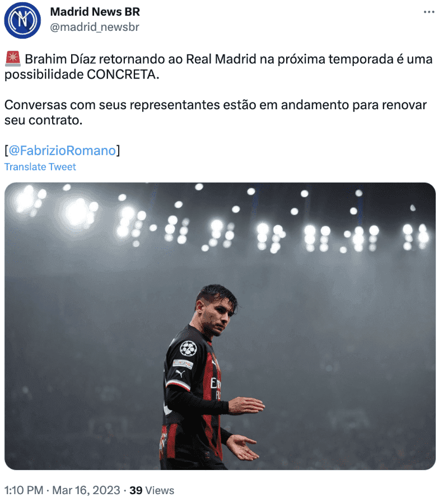Viewport: 448px width, 498px height.
Task: Click the Puma logo on the jersey
Action: pyautogui.click(x=180, y=374)
